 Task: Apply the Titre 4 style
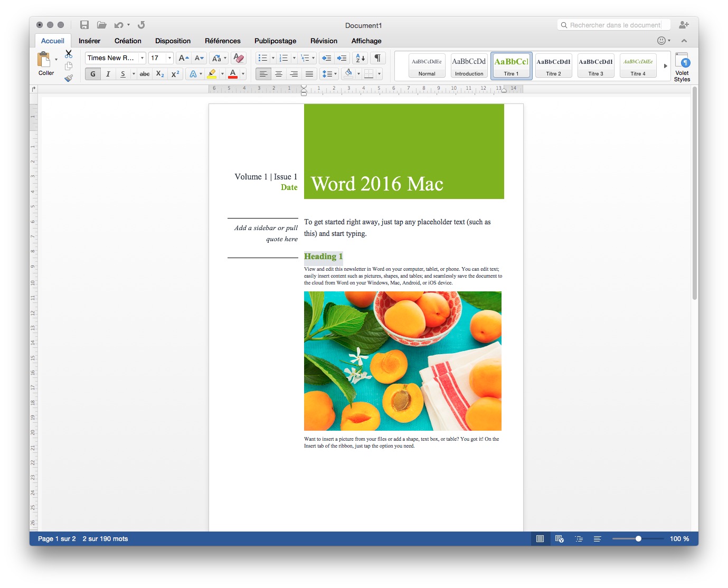point(638,66)
